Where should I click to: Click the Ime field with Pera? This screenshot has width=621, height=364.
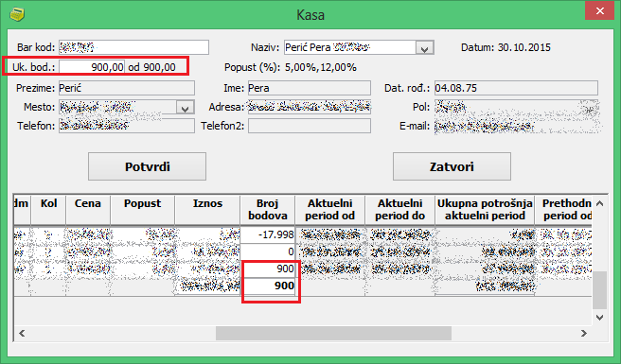click(310, 88)
